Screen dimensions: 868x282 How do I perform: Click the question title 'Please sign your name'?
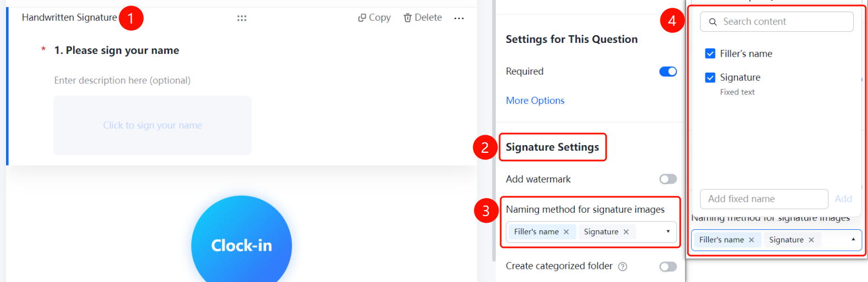pyautogui.click(x=122, y=51)
